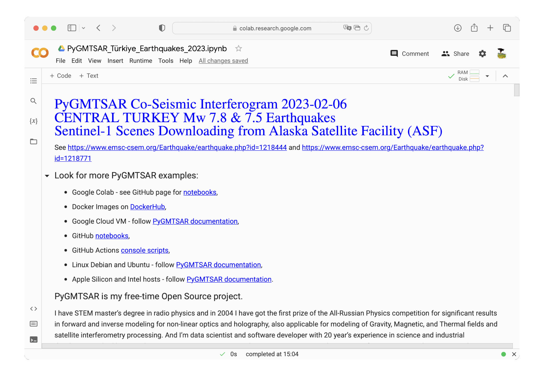Open Google Cloud VM PyGMTSAR documentation link

point(195,221)
